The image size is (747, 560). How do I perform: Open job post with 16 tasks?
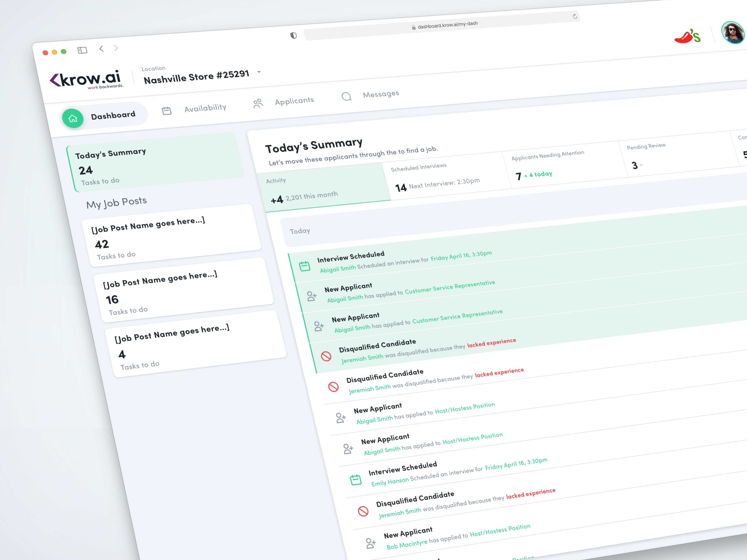183,290
